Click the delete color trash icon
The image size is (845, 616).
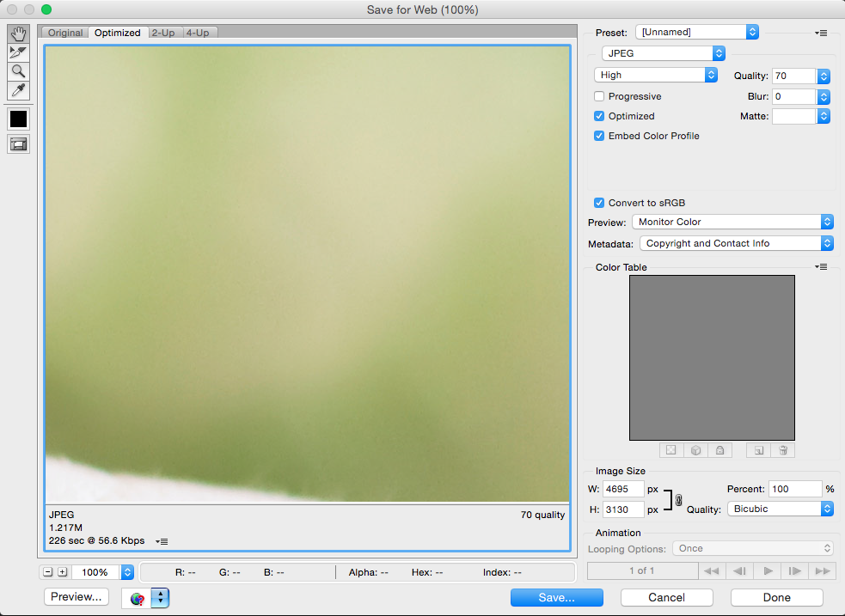click(x=783, y=450)
